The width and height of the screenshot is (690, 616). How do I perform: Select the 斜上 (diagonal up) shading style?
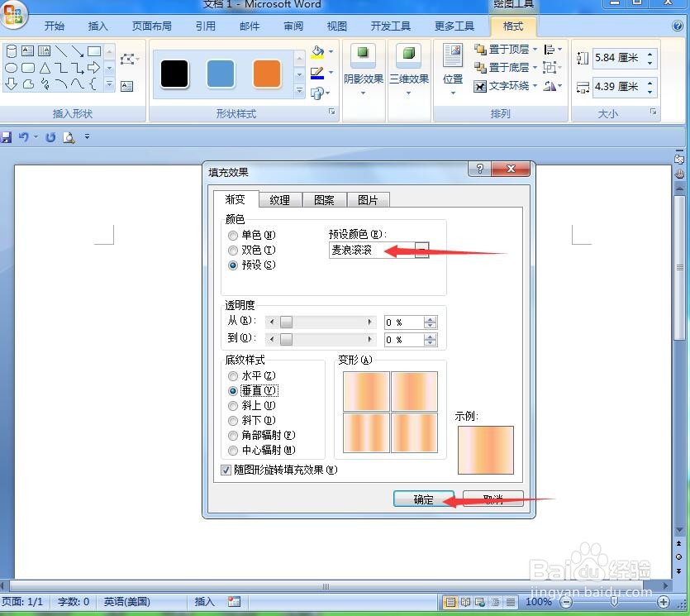point(233,405)
